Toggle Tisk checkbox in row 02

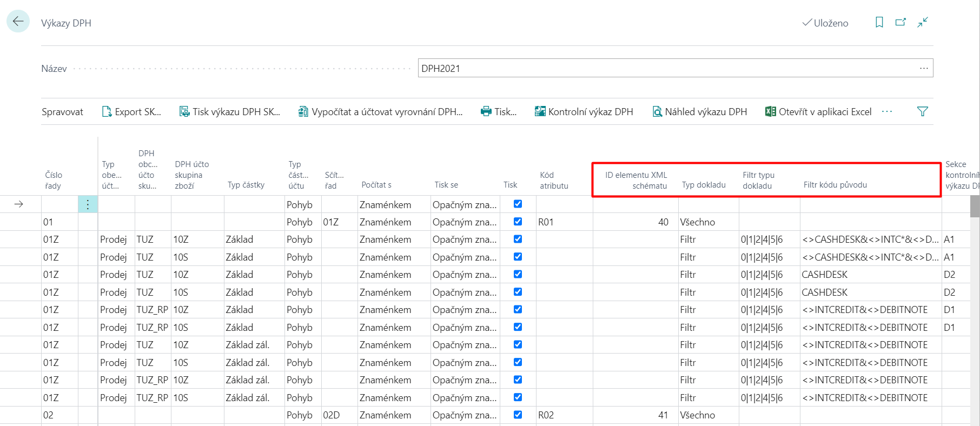[518, 415]
